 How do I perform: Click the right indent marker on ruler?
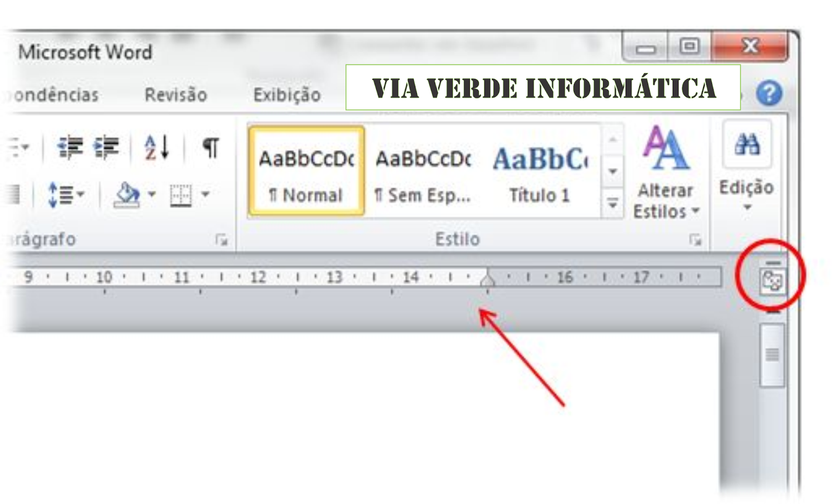(488, 279)
